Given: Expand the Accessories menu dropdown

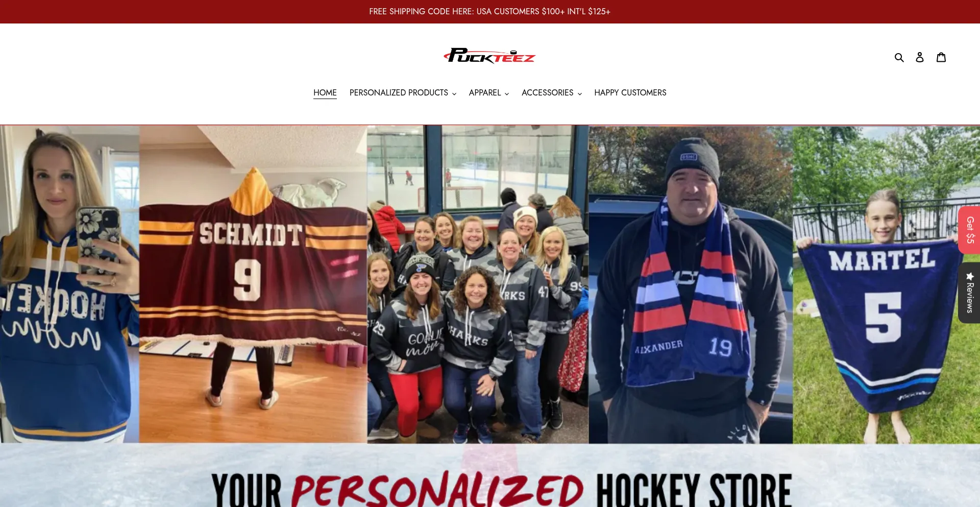Looking at the screenshot, I should click(551, 93).
